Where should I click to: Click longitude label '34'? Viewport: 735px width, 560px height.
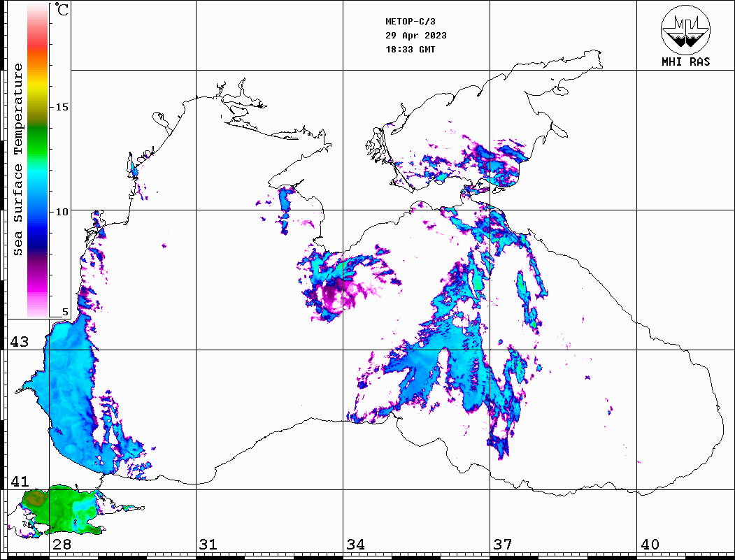coord(355,544)
